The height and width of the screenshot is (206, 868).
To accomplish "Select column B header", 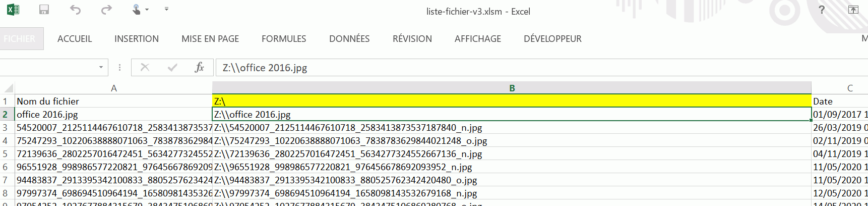I will click(512, 88).
